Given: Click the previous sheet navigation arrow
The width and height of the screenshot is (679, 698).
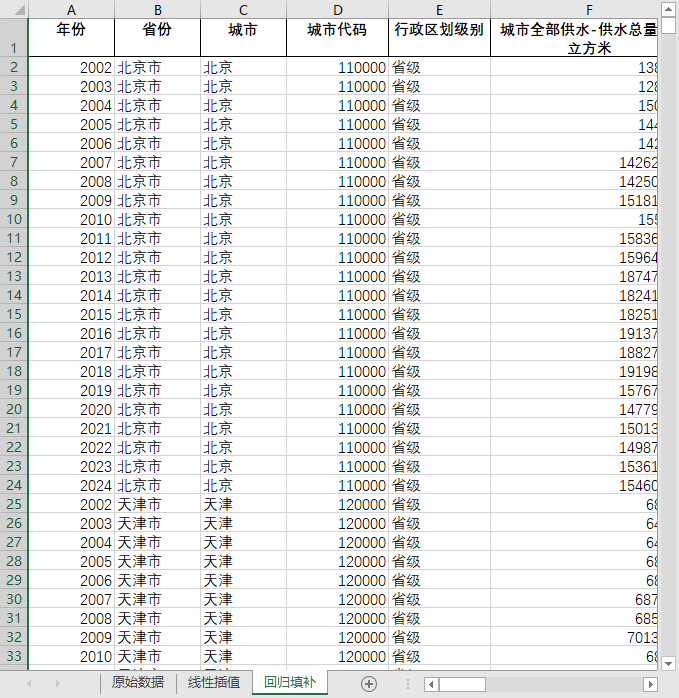Looking at the screenshot, I should click(29, 683).
